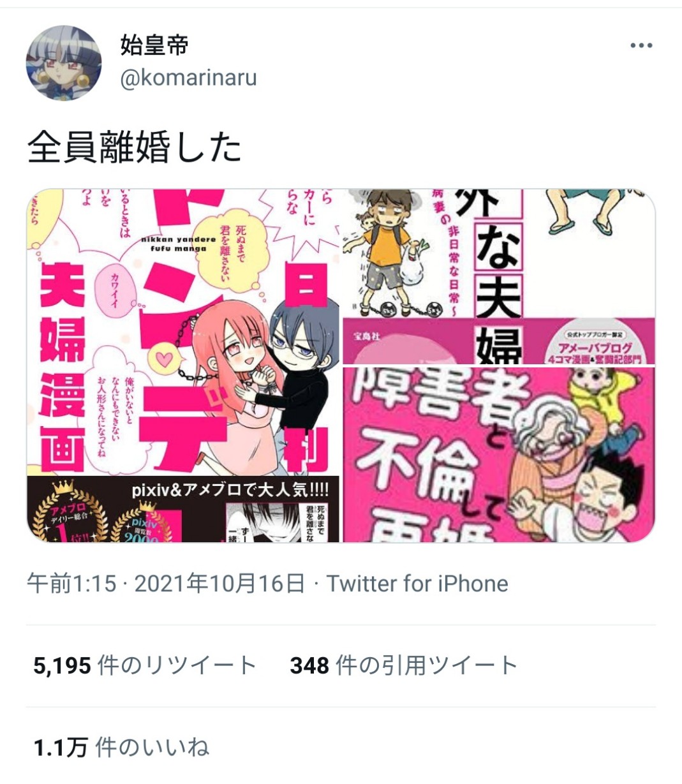Click the tweet text 全員離婚した

134,147
